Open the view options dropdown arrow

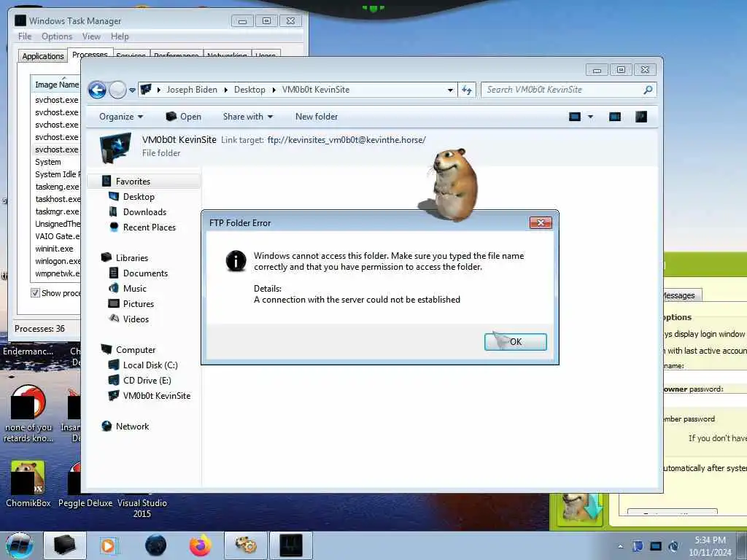(590, 117)
